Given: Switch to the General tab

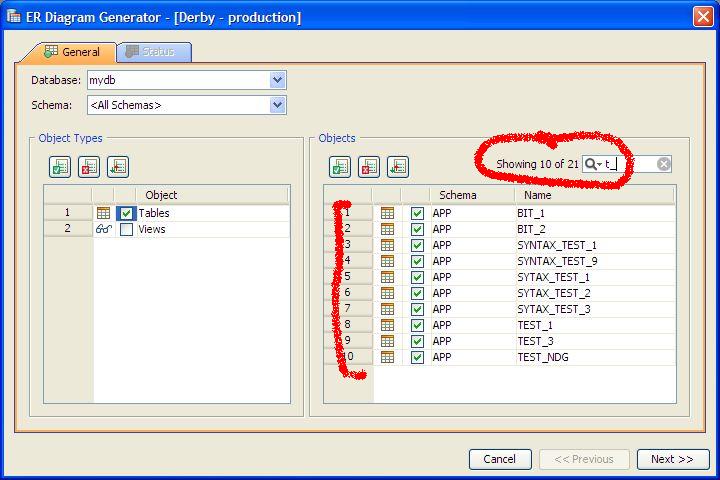Looking at the screenshot, I should click(72, 52).
